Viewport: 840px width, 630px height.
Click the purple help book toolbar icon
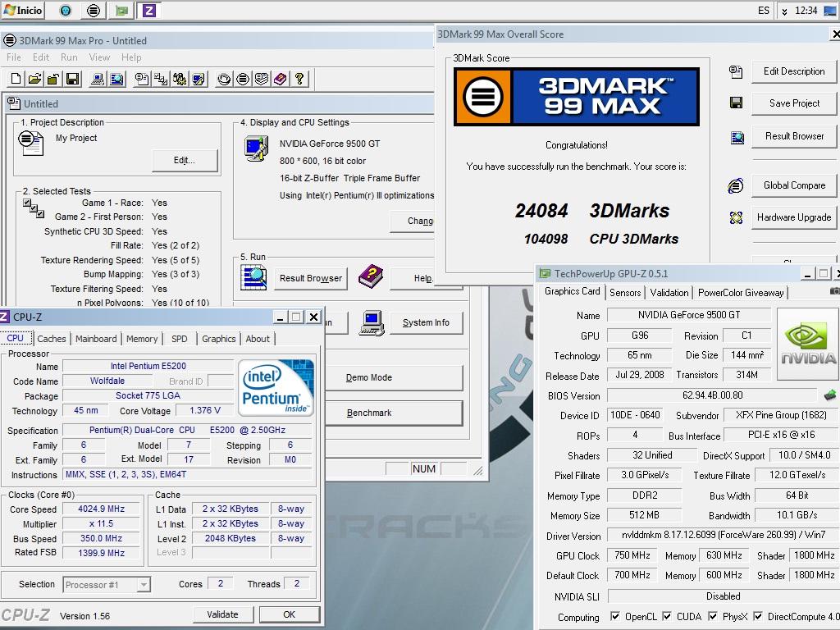[281, 80]
